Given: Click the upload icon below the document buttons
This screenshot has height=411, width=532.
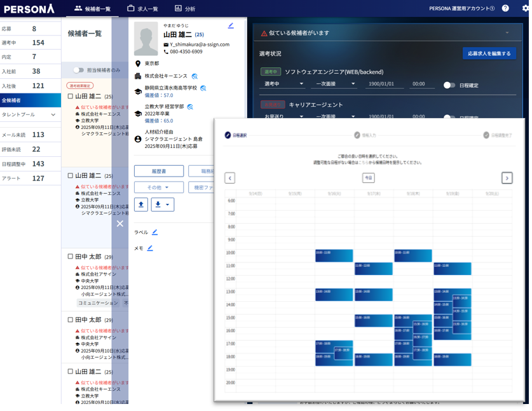Looking at the screenshot, I should 141,205.
